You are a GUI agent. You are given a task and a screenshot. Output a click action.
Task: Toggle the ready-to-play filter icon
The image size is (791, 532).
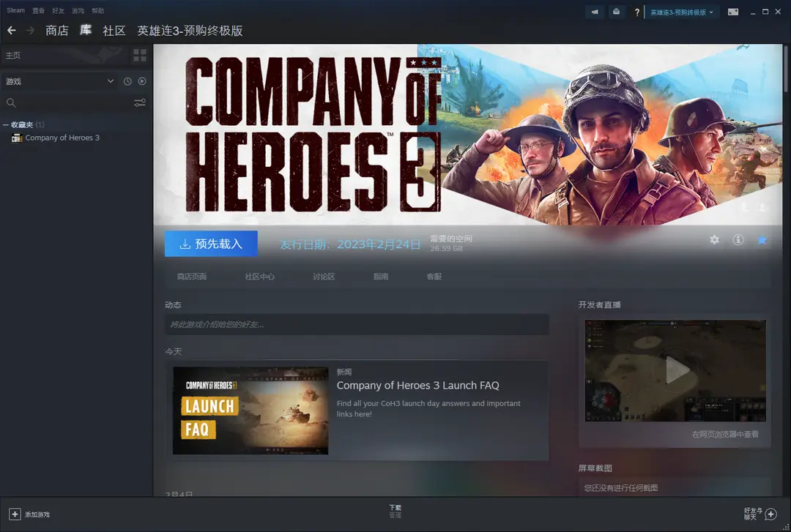[x=142, y=81]
